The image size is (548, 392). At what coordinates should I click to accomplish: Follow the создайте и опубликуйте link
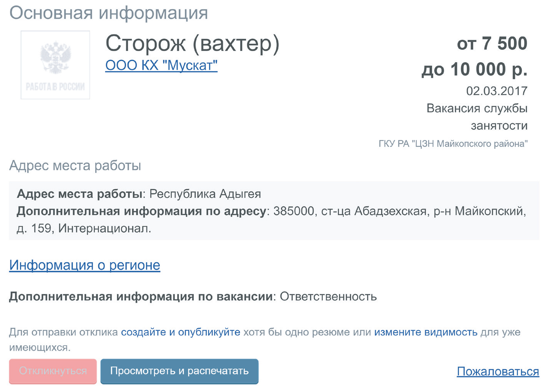click(181, 332)
